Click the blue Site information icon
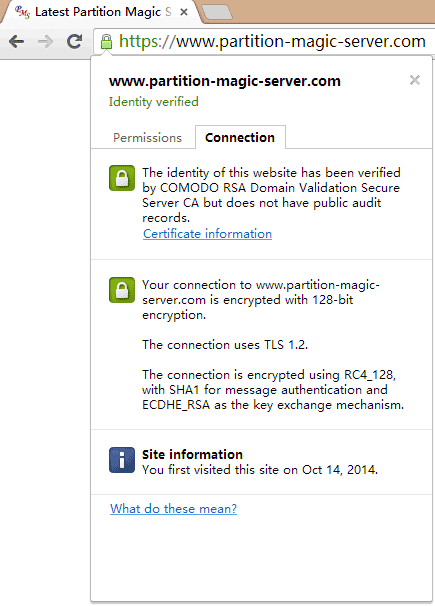 point(122,460)
